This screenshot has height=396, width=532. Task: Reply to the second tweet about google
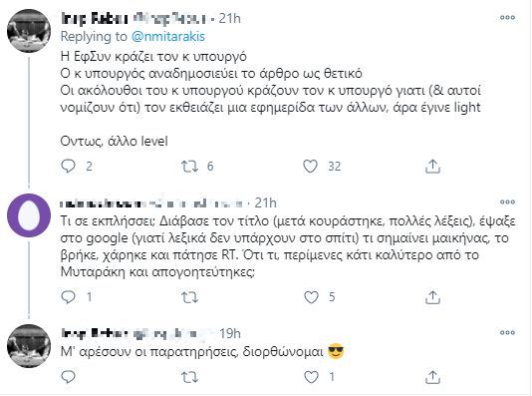(x=68, y=297)
